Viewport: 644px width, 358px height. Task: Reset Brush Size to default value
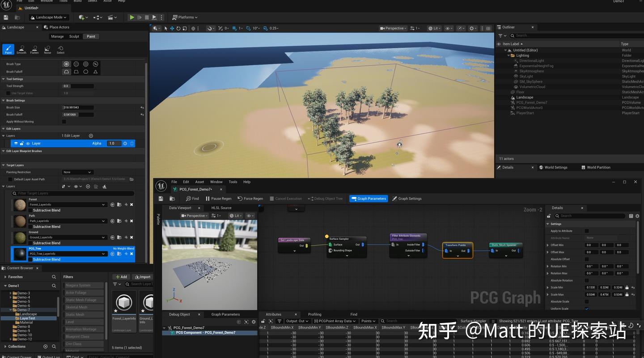click(x=142, y=107)
